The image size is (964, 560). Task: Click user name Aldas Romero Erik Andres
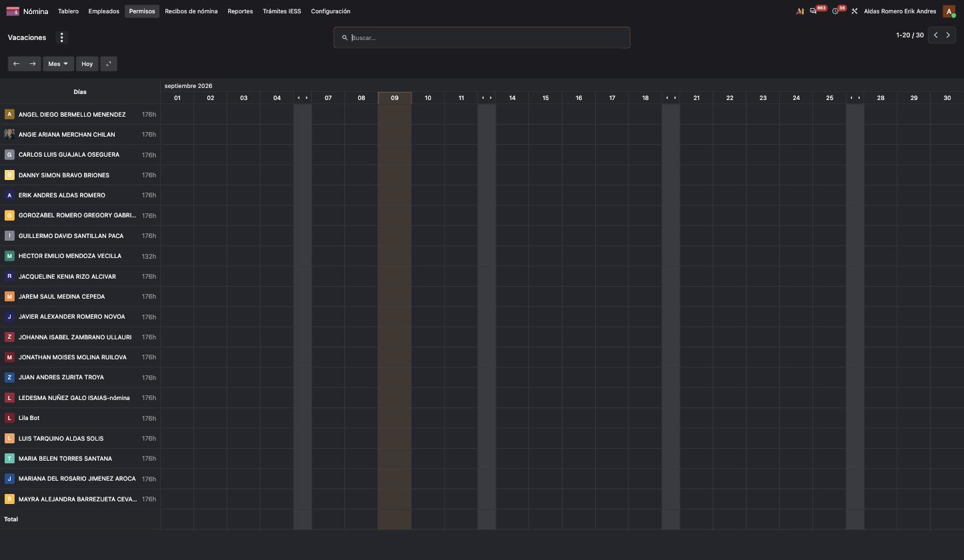click(x=900, y=11)
